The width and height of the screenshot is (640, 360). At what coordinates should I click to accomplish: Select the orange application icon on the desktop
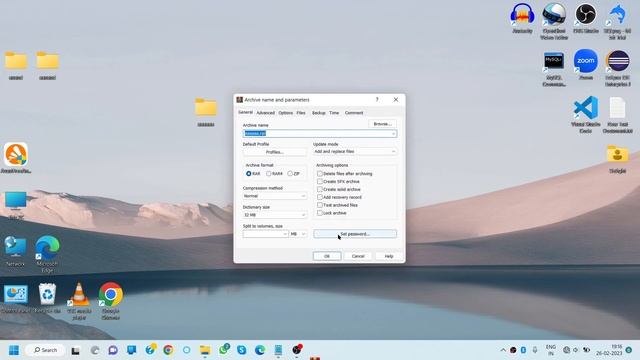tap(16, 158)
